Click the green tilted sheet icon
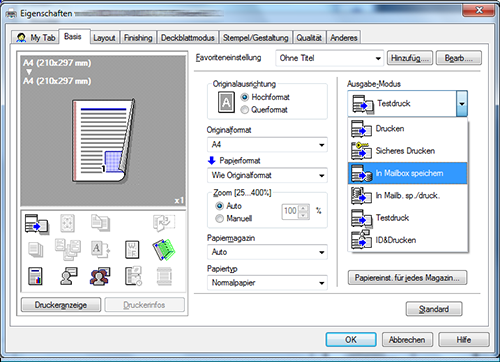The width and height of the screenshot is (500, 362). pyautogui.click(x=164, y=249)
